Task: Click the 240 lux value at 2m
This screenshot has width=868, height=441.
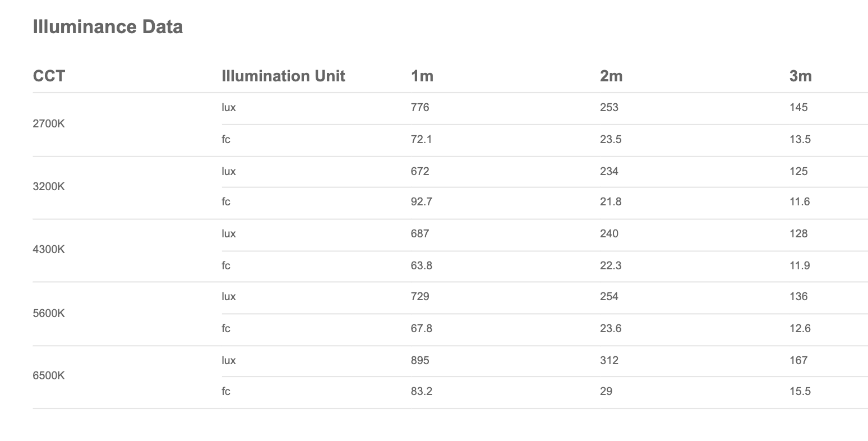Action: pyautogui.click(x=609, y=233)
